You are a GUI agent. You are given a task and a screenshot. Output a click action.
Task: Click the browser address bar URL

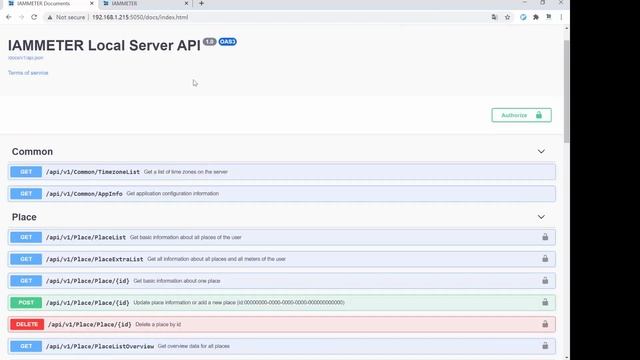[140, 17]
